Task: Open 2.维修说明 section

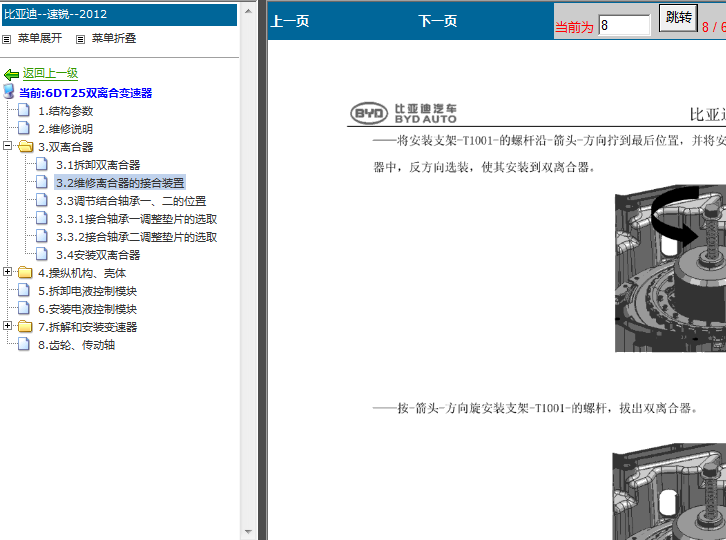Action: 65,129
